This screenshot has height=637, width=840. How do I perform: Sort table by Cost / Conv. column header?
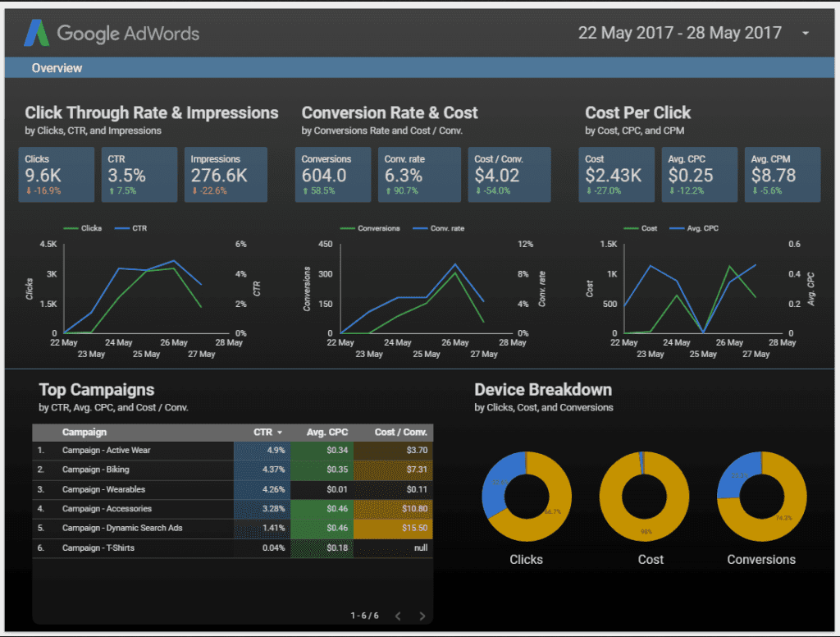pyautogui.click(x=401, y=432)
